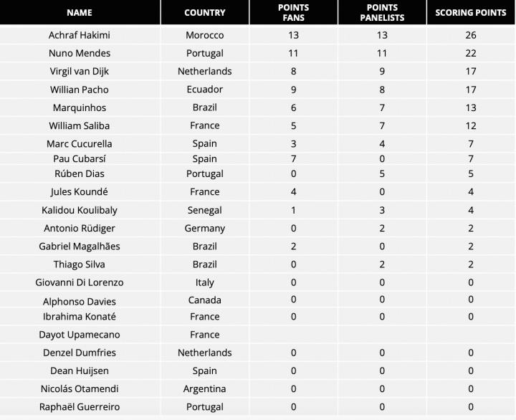The image size is (516, 420).
Task: Select Ecuador in the country column
Action: [x=204, y=90]
